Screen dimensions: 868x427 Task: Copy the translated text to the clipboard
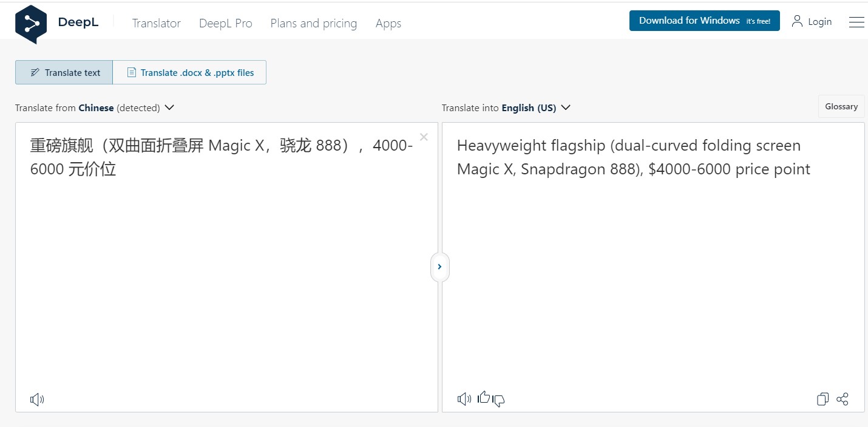point(822,399)
